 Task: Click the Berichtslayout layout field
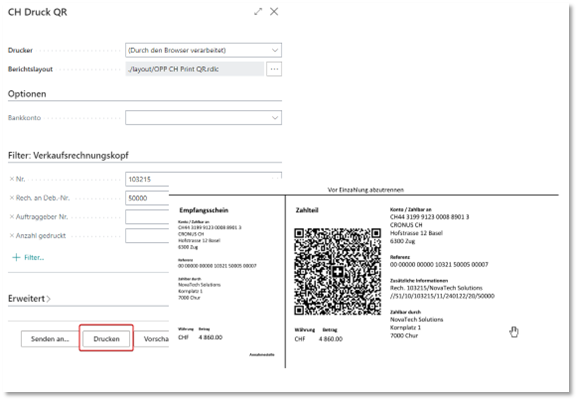point(195,69)
